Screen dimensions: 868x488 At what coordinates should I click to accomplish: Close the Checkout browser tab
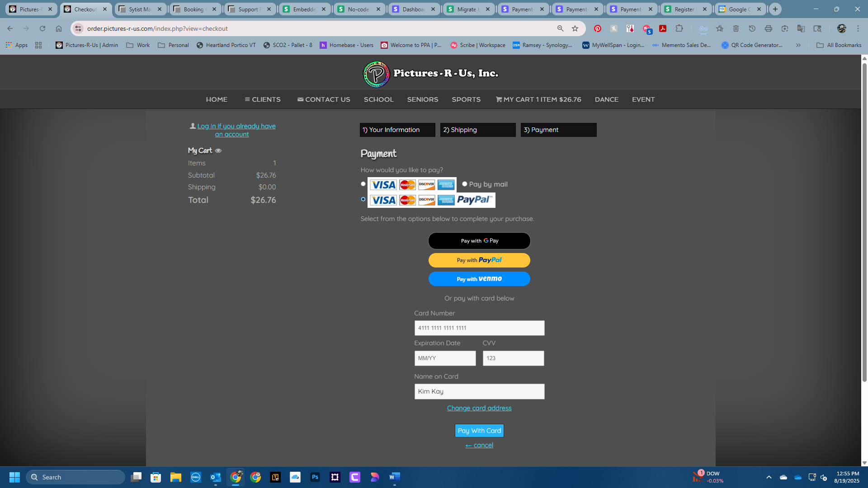click(x=105, y=9)
